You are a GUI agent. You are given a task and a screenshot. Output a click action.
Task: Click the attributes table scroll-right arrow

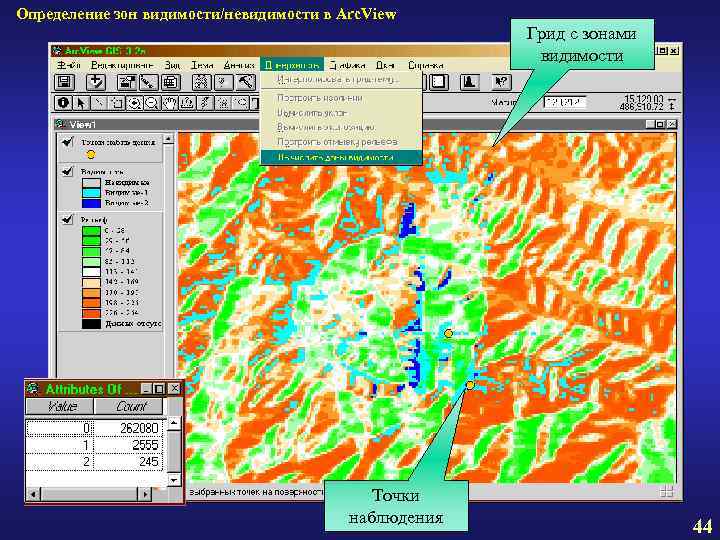click(145, 495)
